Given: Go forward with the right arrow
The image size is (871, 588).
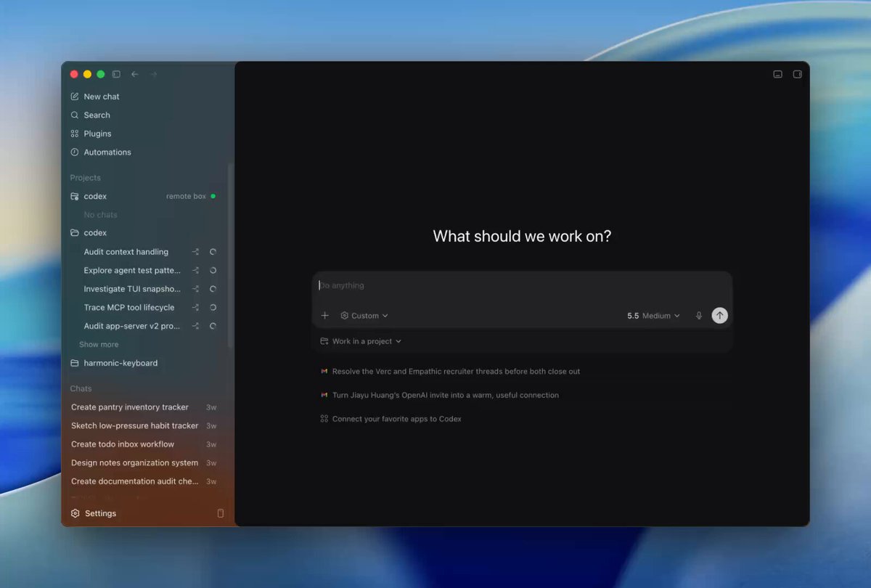Looking at the screenshot, I should coord(153,74).
